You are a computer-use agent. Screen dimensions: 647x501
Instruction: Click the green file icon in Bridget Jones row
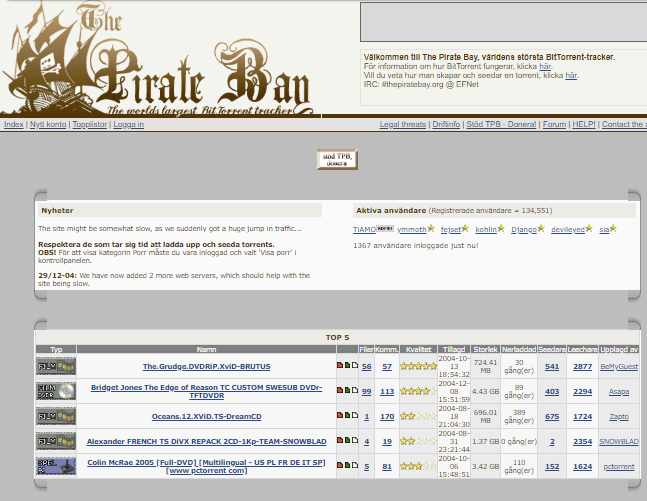(347, 390)
